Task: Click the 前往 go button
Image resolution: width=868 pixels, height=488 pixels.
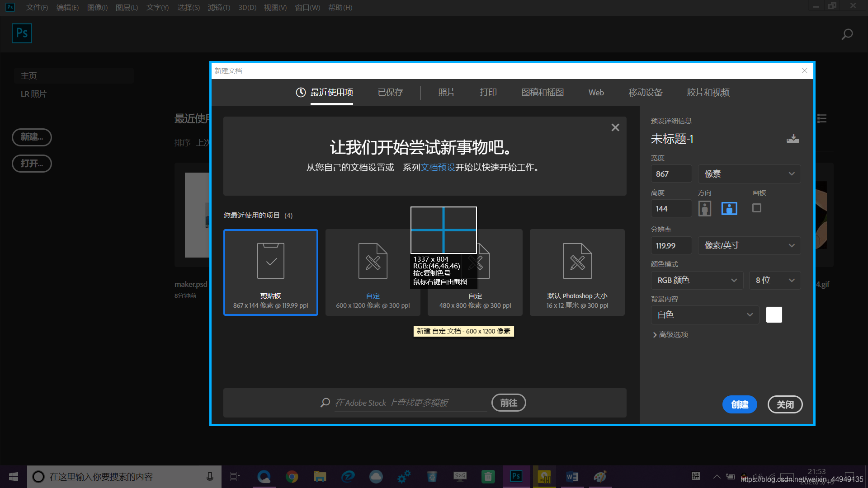Action: click(x=509, y=403)
